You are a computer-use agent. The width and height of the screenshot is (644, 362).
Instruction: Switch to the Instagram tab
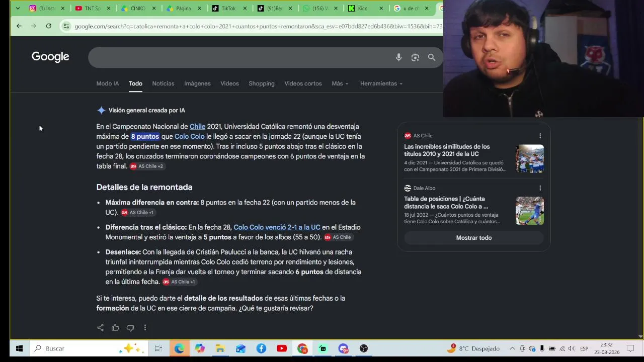(x=47, y=9)
